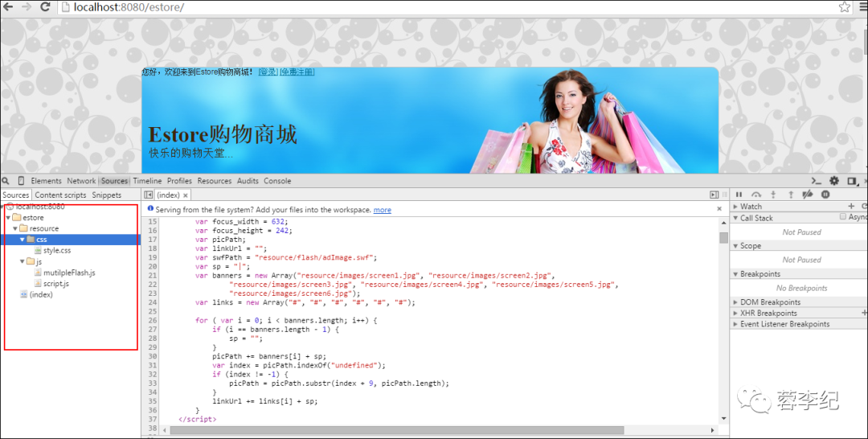868x439 pixels.
Task: Open the Audits tab
Action: tap(248, 181)
